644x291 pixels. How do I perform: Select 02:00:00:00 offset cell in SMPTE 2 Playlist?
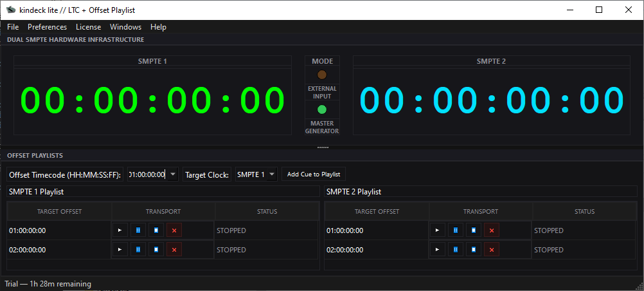[377, 249]
